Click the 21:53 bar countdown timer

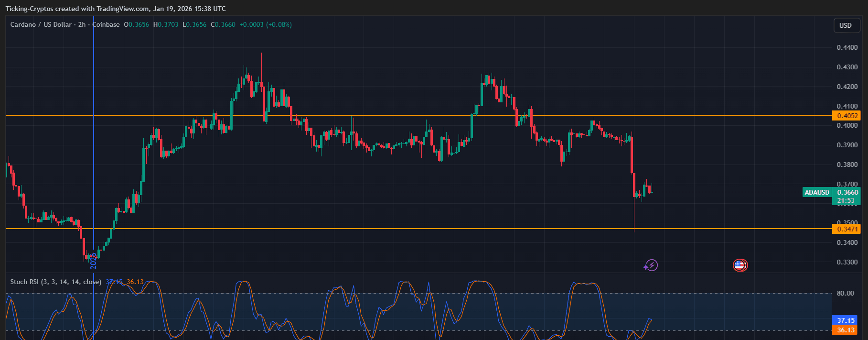point(846,201)
